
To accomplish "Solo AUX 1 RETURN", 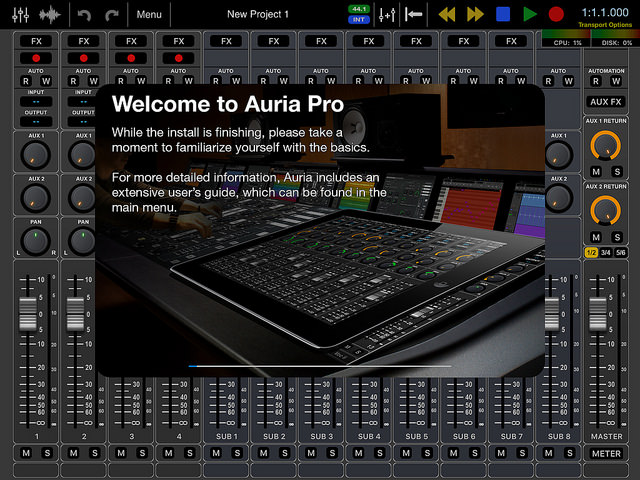I will tap(617, 171).
